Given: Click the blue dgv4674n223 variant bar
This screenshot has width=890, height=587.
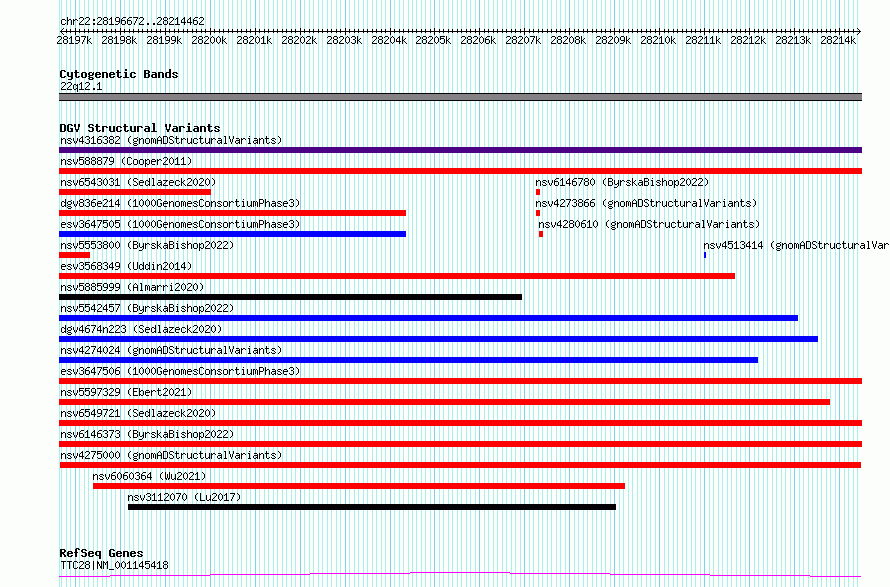Looking at the screenshot, I should 439,339.
